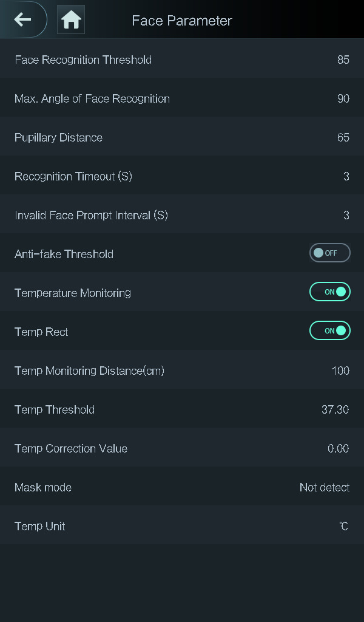364x622 pixels.
Task: Change Temp Unit °C selection
Action: [343, 526]
